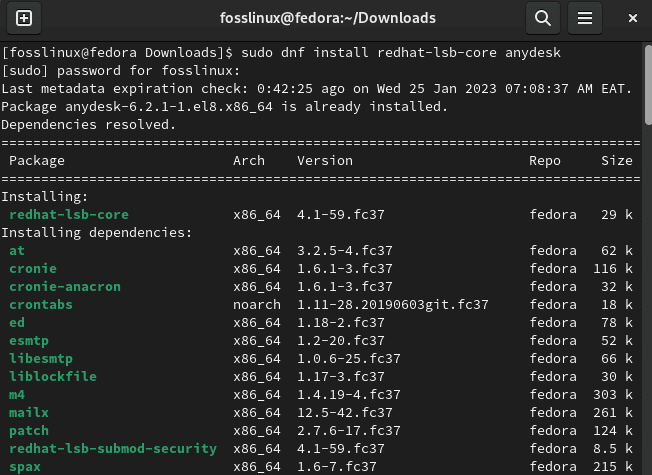This screenshot has height=475, width=652.
Task: Click the m4 package name
Action: click(x=17, y=395)
